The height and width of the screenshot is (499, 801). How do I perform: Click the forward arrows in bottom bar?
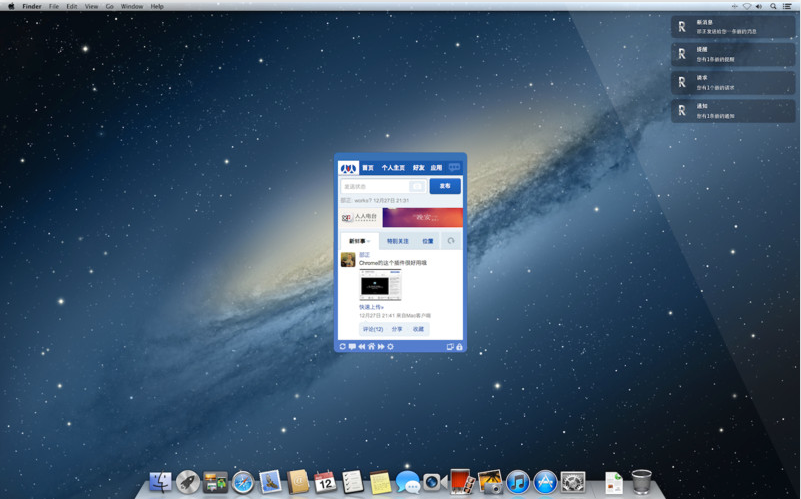381,347
